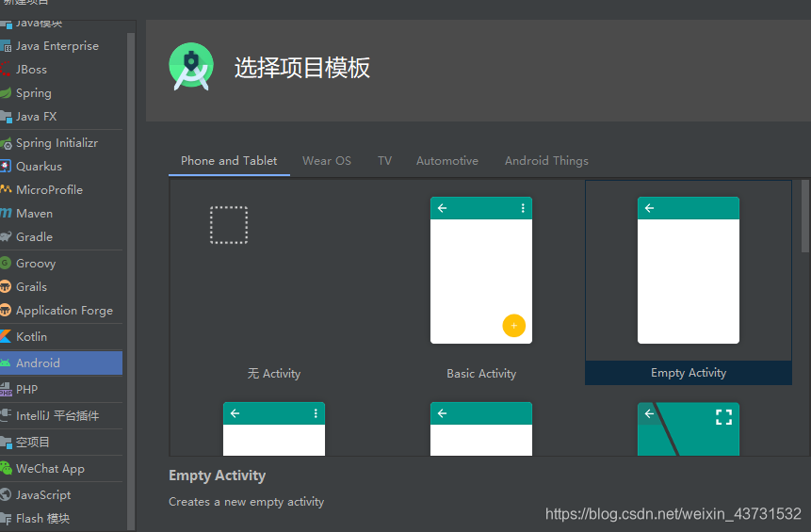Click the Application Forge icon
Viewport: 811px width, 532px height.
click(x=5, y=310)
